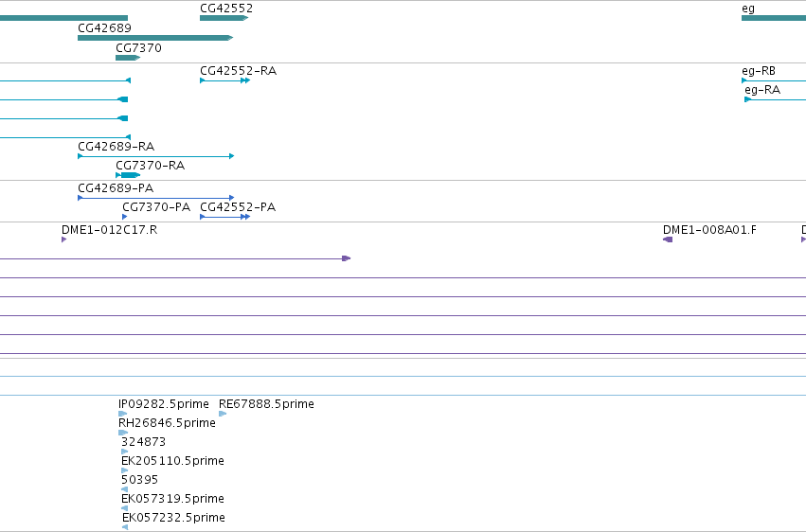Select the teal eg gene bar
The image size is (806, 532).
tap(774, 18)
